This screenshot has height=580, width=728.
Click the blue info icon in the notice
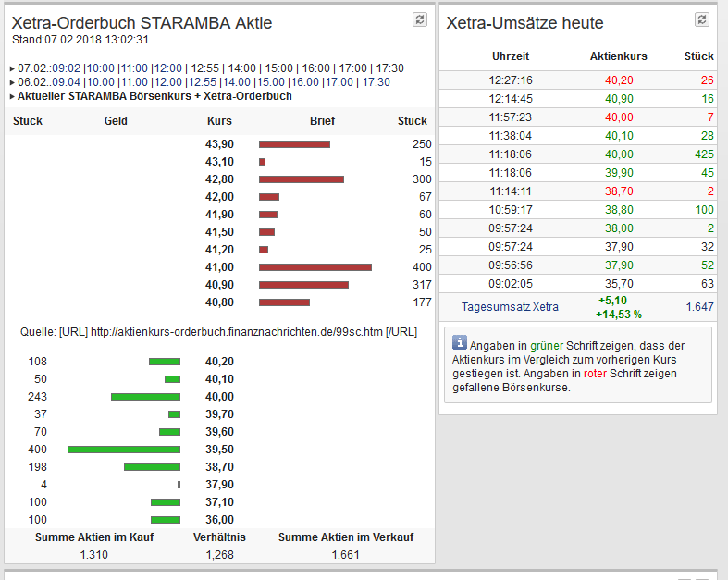point(458,344)
